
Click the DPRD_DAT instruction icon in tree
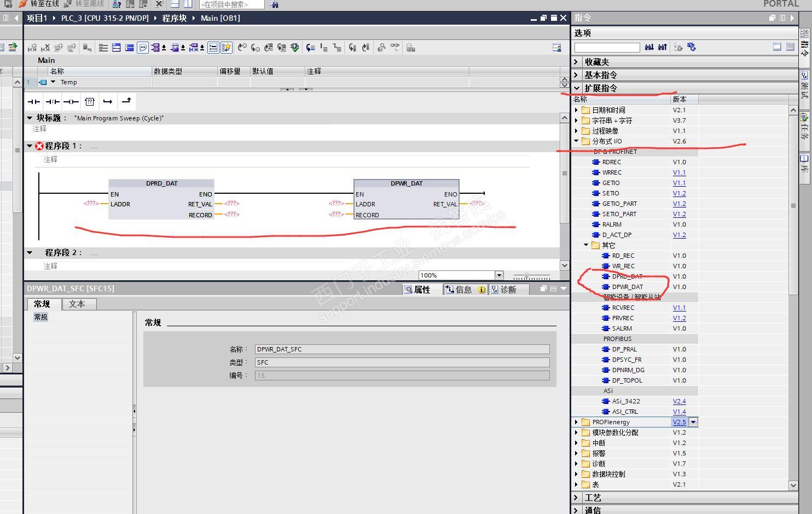point(606,276)
